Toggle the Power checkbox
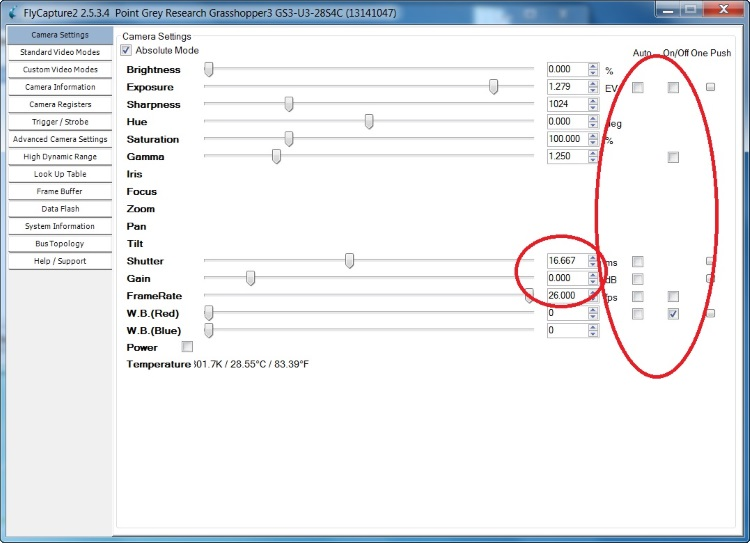Viewport: 750px width, 543px height. pyautogui.click(x=188, y=346)
